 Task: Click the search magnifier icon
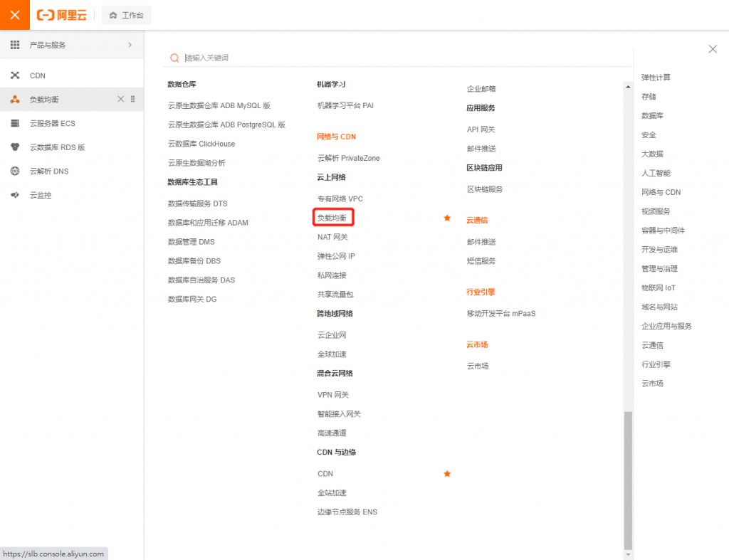[x=174, y=58]
